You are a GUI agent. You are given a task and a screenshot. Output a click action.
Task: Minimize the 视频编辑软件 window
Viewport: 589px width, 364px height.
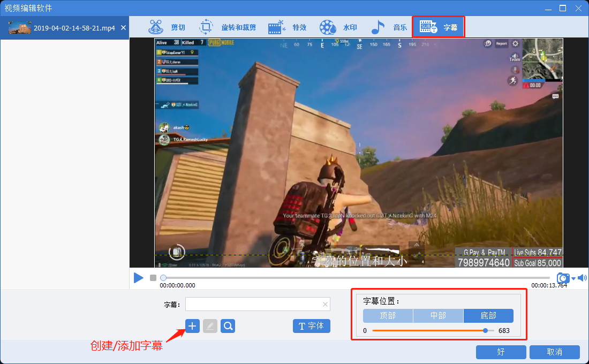pyautogui.click(x=548, y=8)
